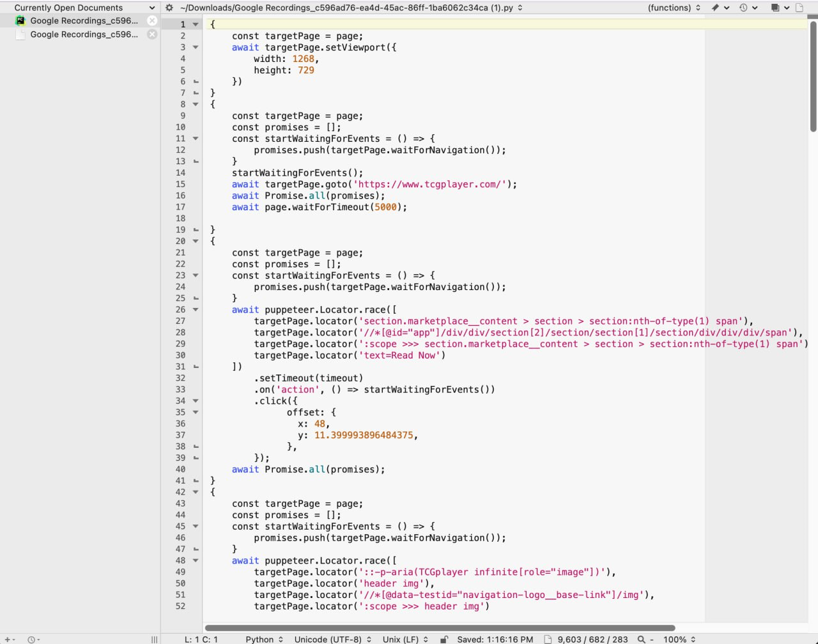Screen dimensions: 818x644
Task: Click the waitForTimeout value 5000
Action: (x=385, y=207)
